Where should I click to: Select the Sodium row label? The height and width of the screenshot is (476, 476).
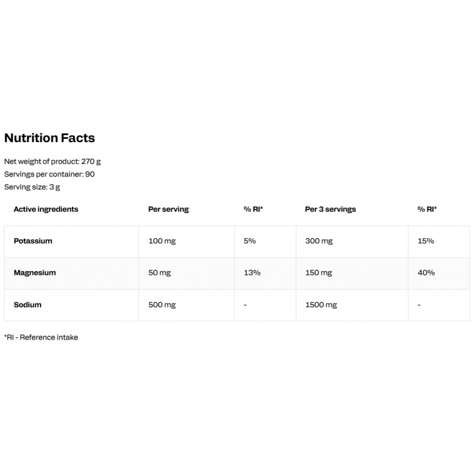pos(28,305)
